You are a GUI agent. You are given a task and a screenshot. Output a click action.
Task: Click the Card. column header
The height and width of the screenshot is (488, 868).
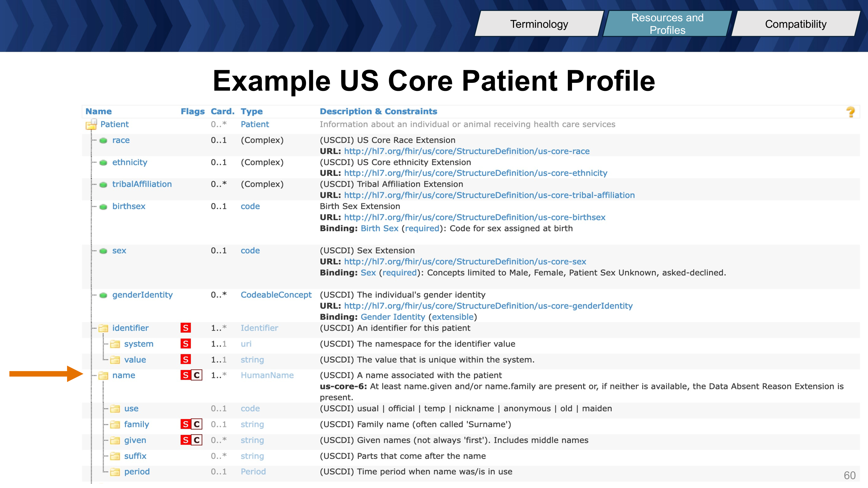[222, 111]
